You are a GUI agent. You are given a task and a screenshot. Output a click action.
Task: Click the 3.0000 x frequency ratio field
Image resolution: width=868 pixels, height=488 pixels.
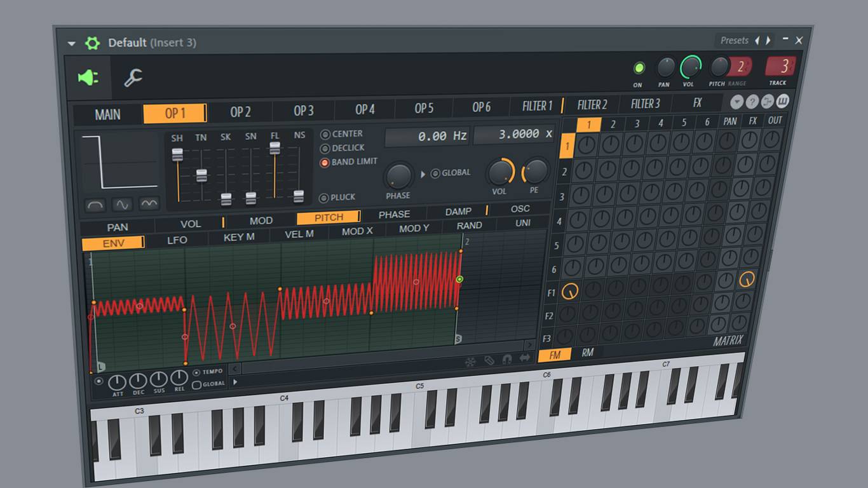(x=513, y=134)
